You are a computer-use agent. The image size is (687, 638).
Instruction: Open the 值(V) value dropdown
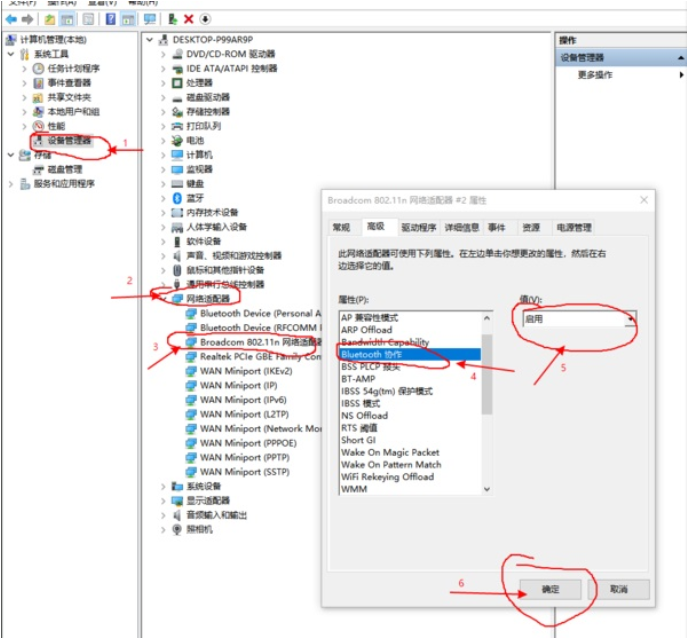point(630,319)
